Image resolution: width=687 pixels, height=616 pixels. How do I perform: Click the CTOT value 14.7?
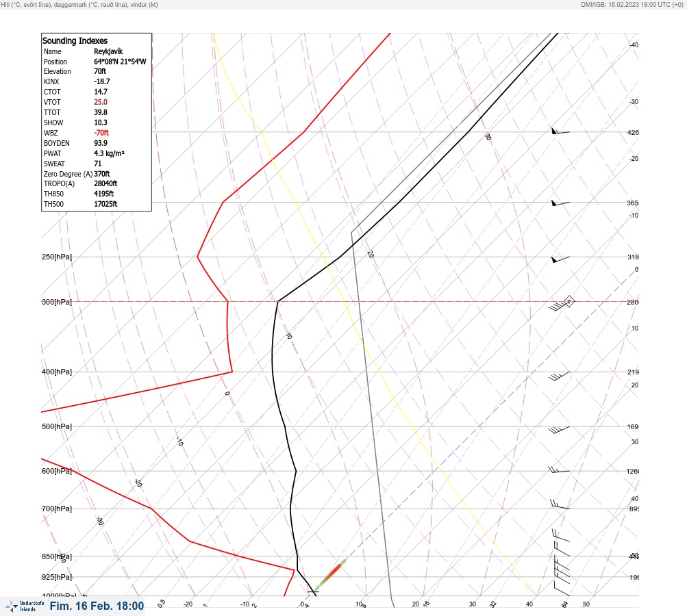click(100, 92)
